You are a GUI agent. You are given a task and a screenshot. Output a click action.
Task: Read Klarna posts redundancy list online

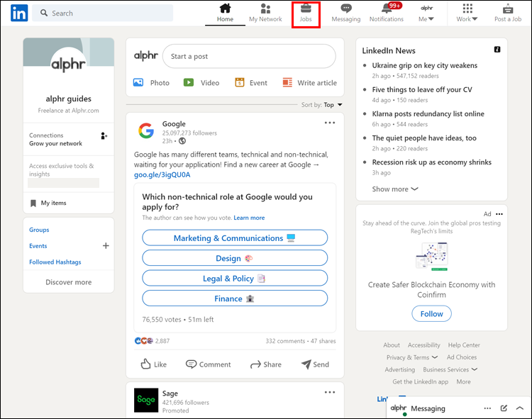point(428,114)
